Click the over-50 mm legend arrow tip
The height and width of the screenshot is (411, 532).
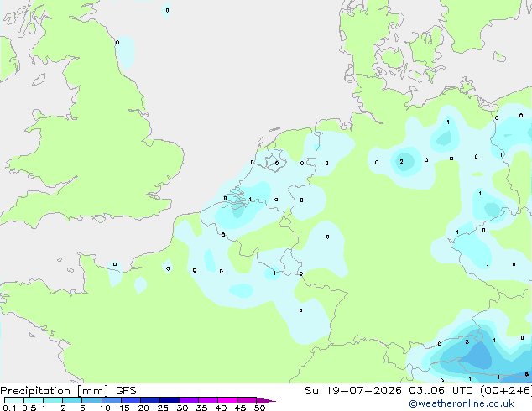pyautogui.click(x=266, y=400)
